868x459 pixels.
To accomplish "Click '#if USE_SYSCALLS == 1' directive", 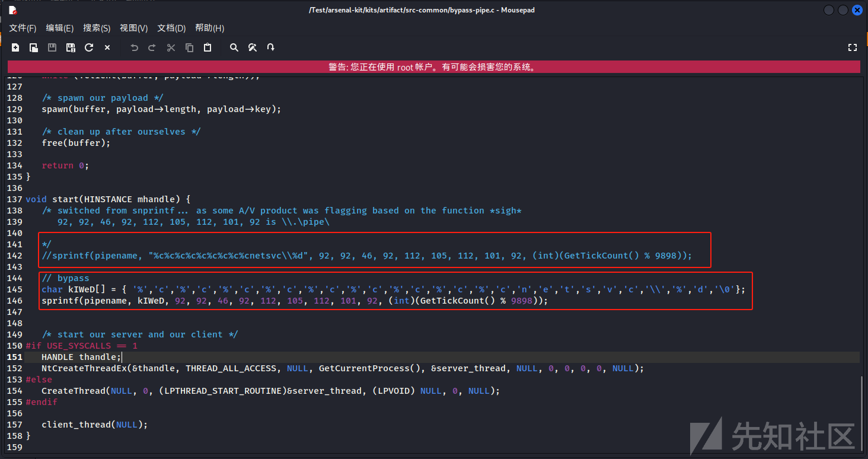I will tap(81, 346).
